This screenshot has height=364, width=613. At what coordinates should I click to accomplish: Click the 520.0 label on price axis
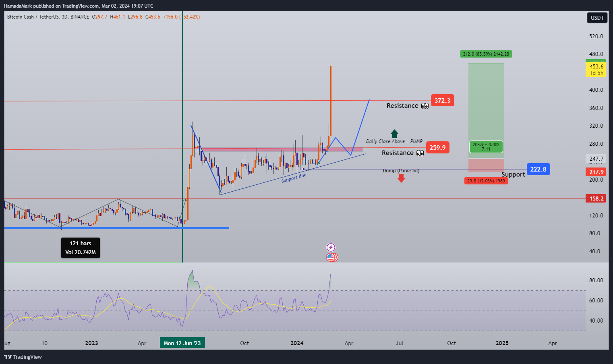596,36
